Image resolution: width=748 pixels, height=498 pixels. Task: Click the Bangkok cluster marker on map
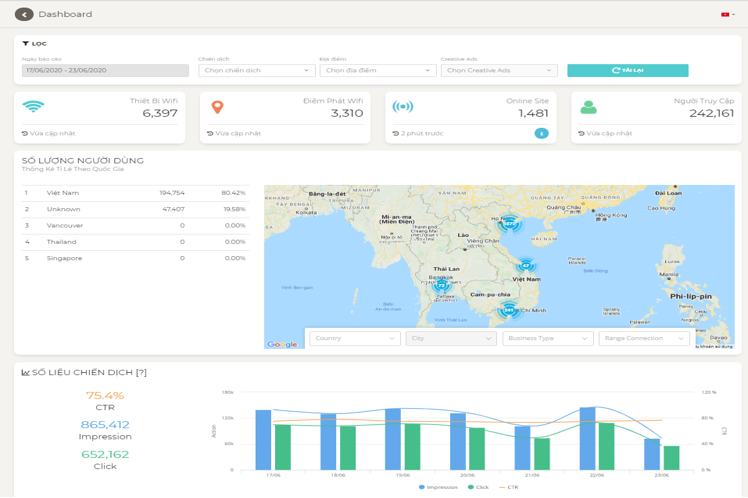point(441,285)
